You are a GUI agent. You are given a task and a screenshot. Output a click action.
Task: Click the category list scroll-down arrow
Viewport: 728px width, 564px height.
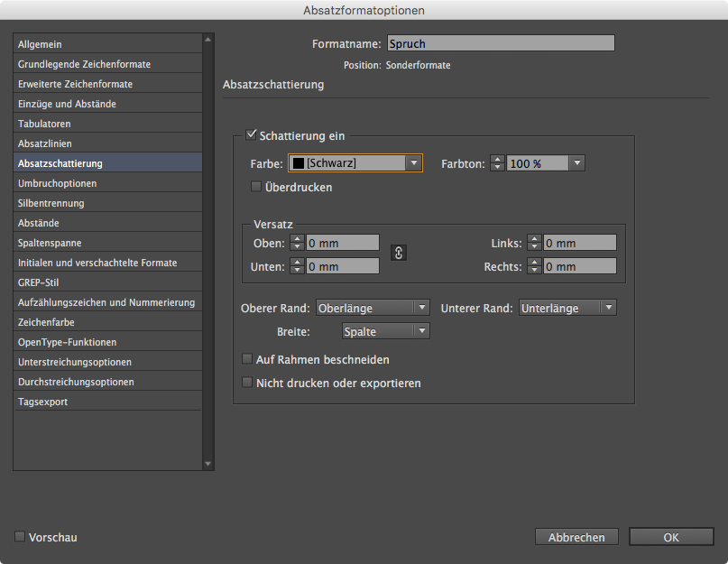207,464
